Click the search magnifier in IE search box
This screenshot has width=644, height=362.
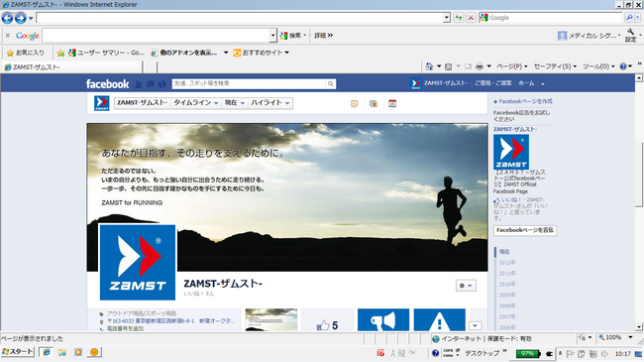(x=629, y=18)
